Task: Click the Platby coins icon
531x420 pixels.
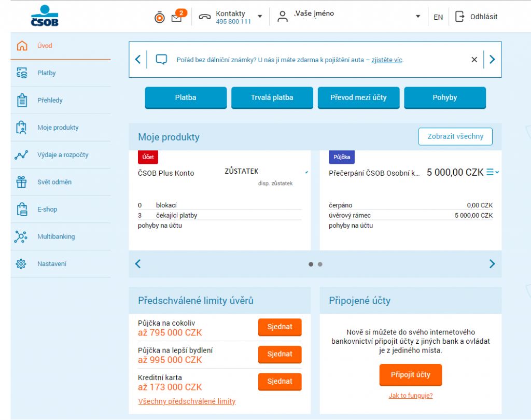Action: (22, 73)
